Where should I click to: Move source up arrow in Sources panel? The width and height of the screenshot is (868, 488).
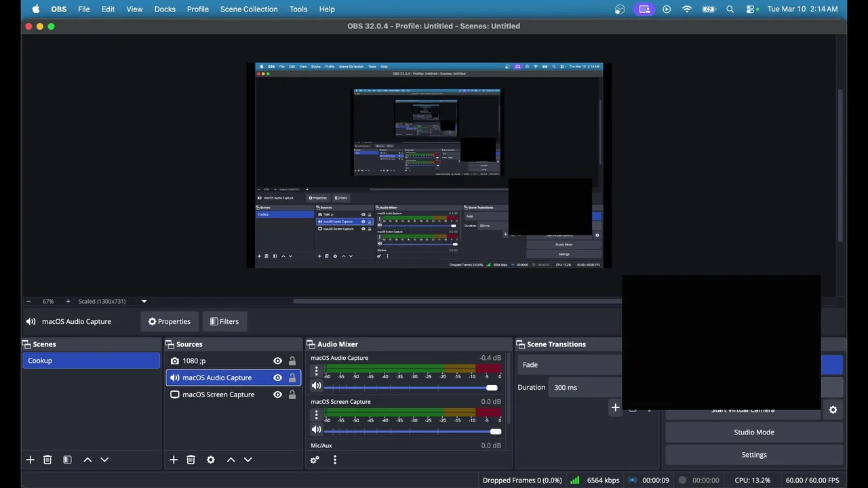[231, 460]
